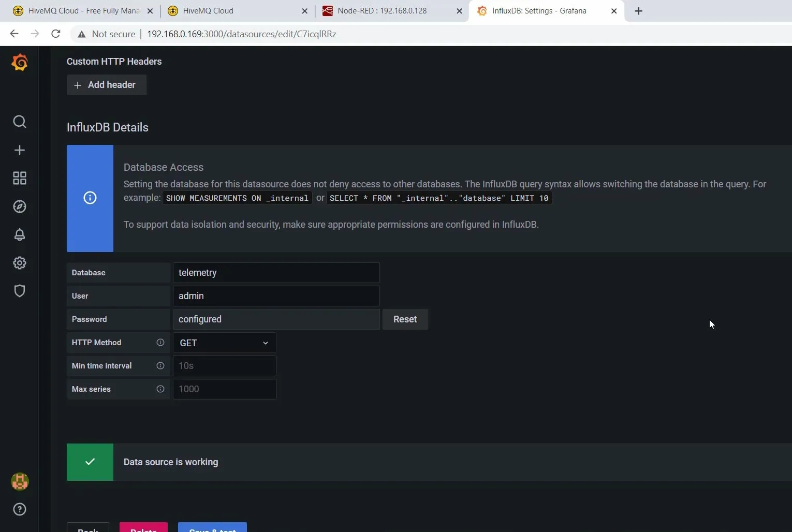
Task: Edit the Database field telemetry
Action: pos(276,273)
